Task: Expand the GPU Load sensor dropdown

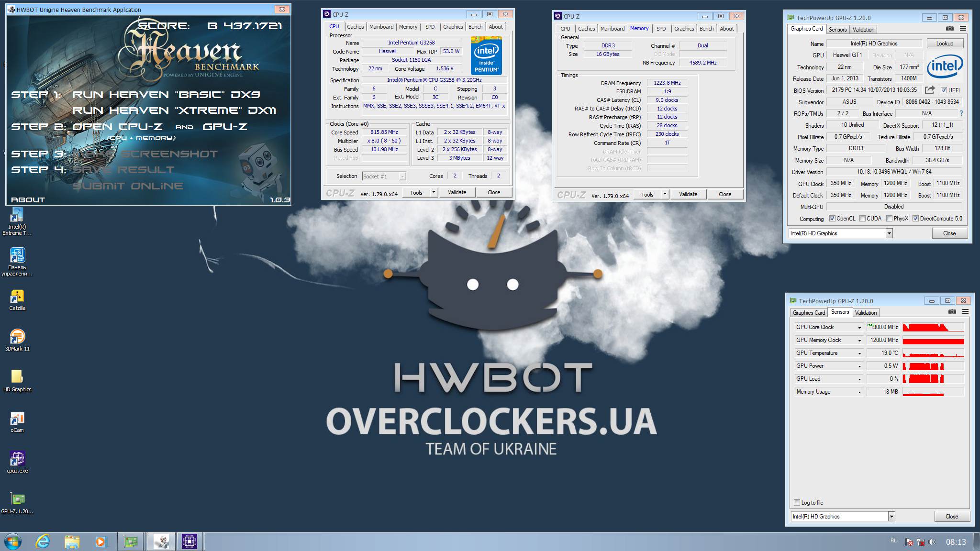Action: click(859, 379)
